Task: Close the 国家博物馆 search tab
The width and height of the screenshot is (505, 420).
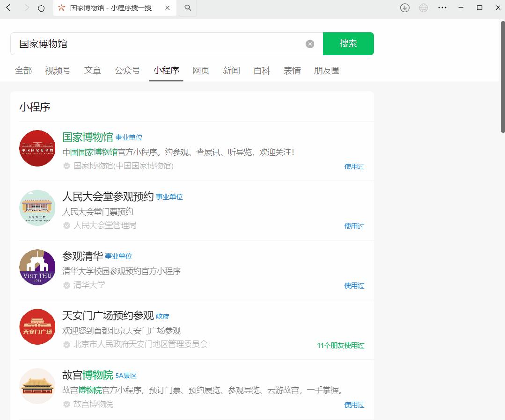Action: [x=168, y=8]
